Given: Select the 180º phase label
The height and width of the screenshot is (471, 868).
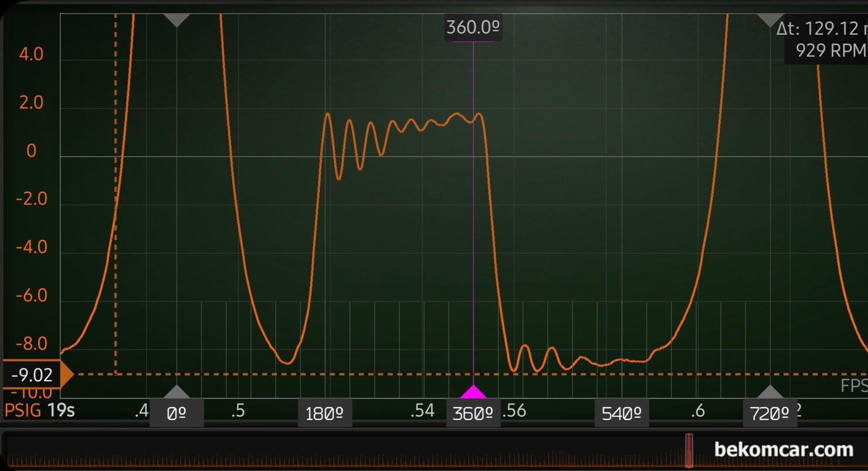Looking at the screenshot, I should click(325, 414).
